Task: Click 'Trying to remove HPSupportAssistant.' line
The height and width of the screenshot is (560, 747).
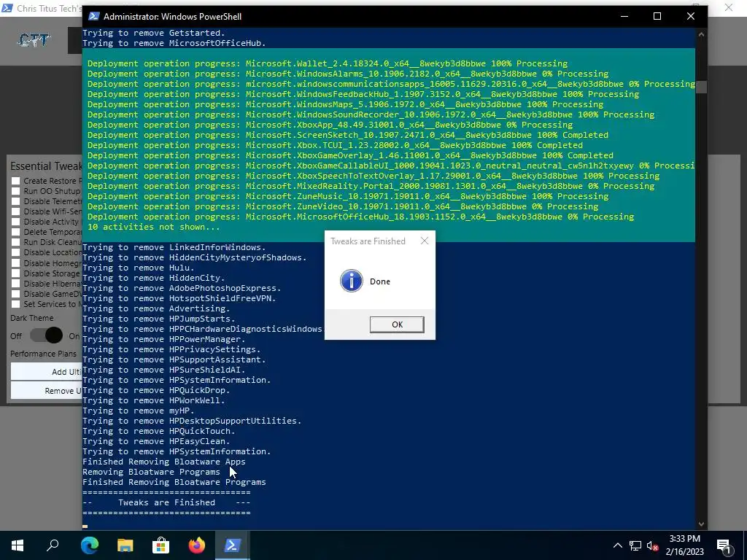Action: click(x=174, y=359)
